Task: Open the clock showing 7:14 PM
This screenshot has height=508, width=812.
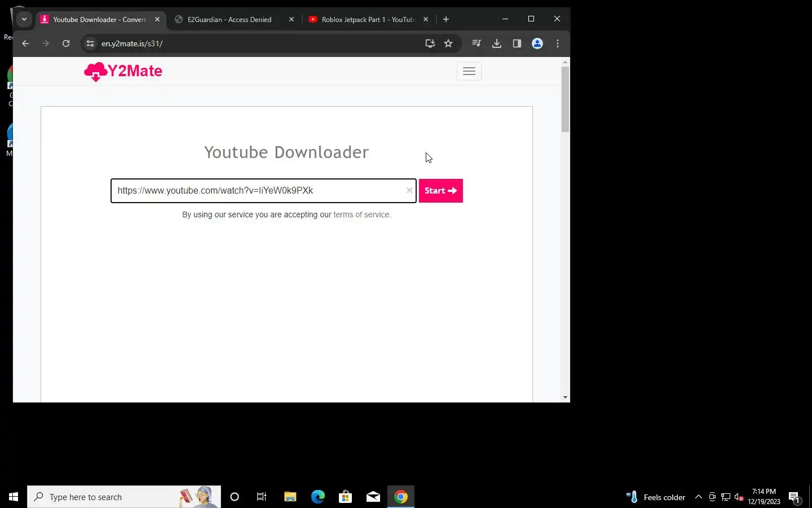Action: tap(764, 497)
